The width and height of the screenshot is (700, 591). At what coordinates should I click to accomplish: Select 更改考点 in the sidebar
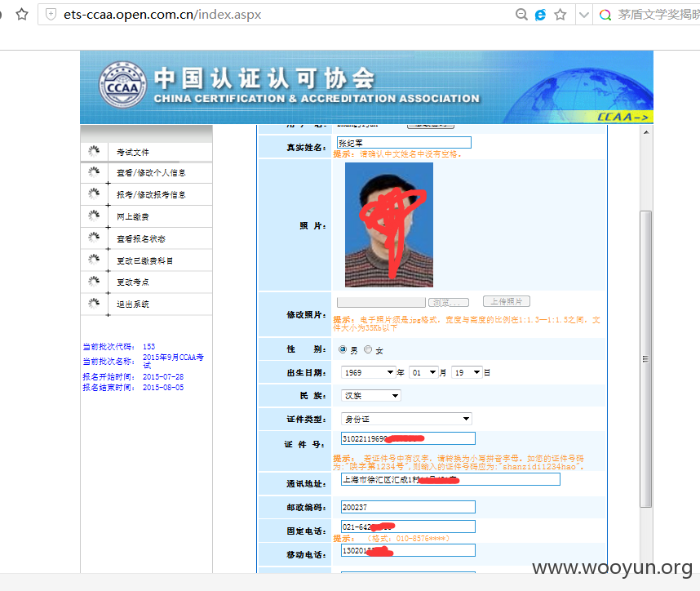pos(133,282)
